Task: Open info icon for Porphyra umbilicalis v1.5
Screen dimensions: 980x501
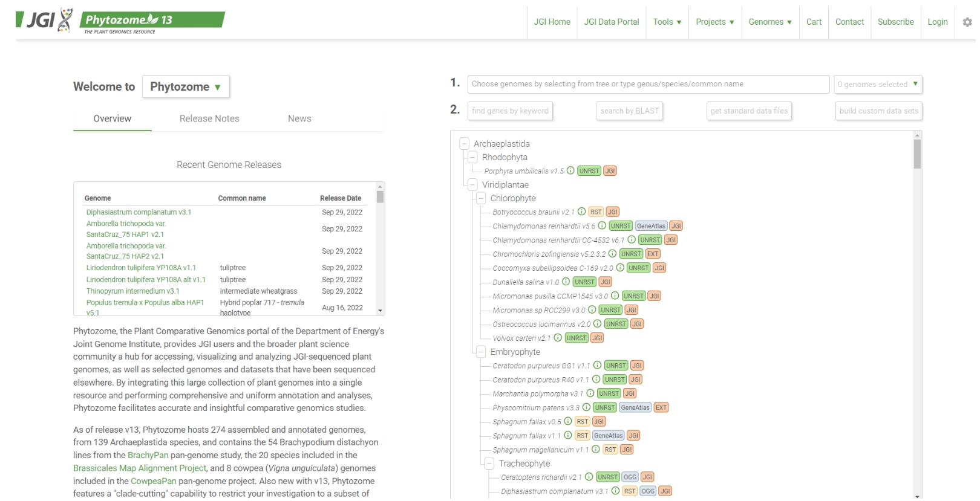Action: click(570, 170)
